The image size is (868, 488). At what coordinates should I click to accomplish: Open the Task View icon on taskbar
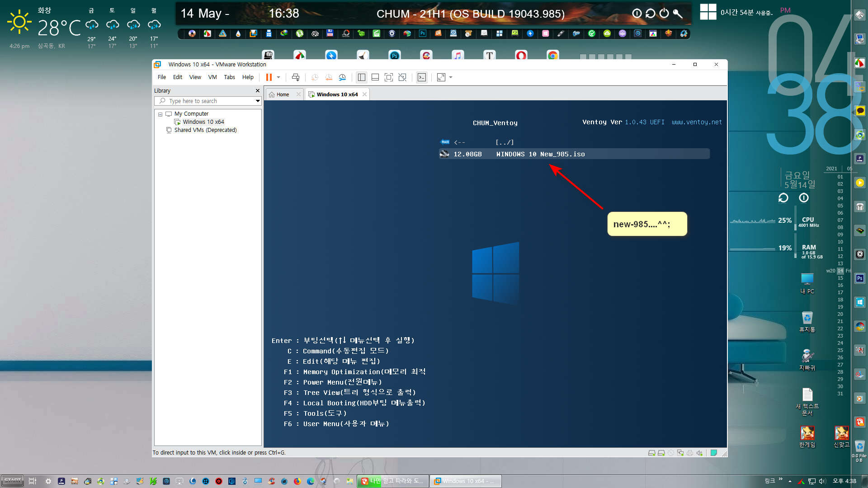(33, 481)
